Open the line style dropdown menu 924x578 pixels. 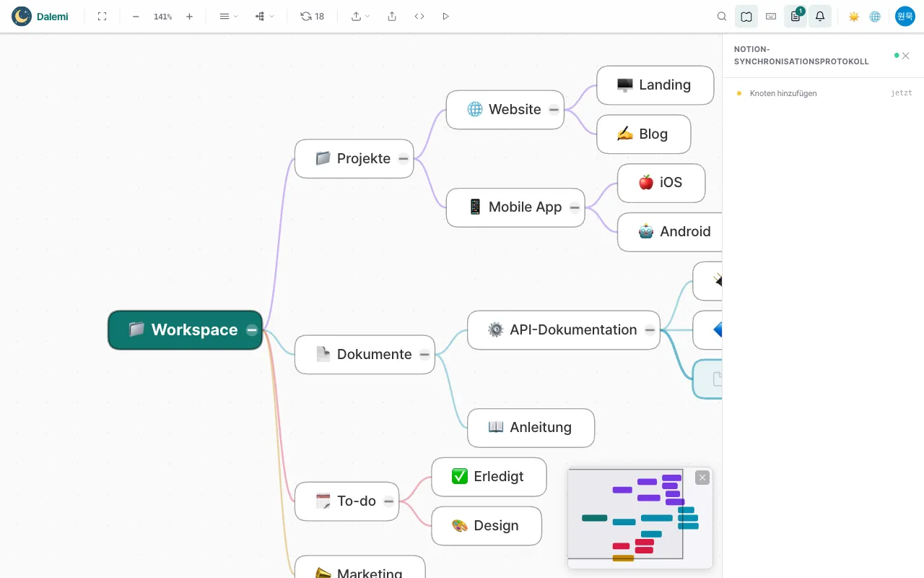[x=228, y=16]
